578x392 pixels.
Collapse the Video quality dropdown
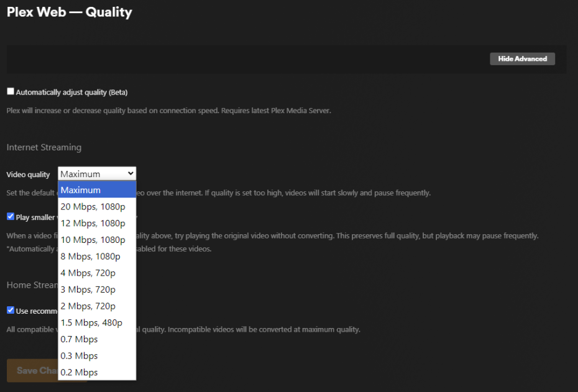pyautogui.click(x=97, y=174)
